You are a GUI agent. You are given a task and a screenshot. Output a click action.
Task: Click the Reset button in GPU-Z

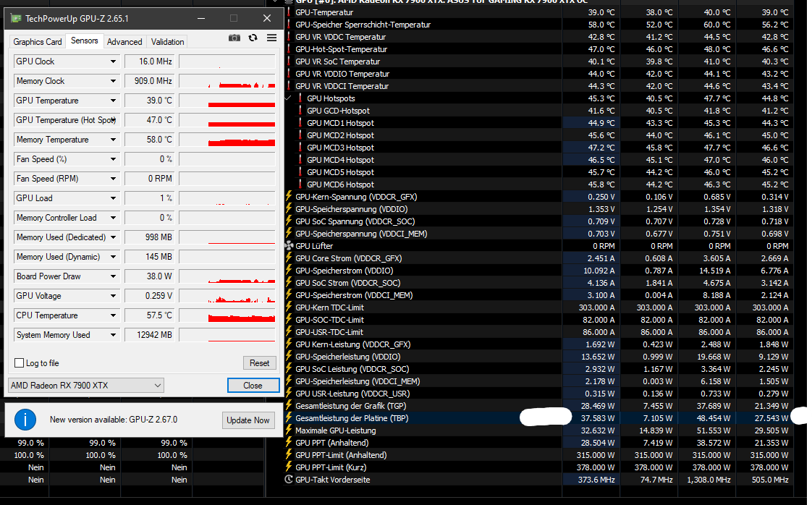coord(259,363)
